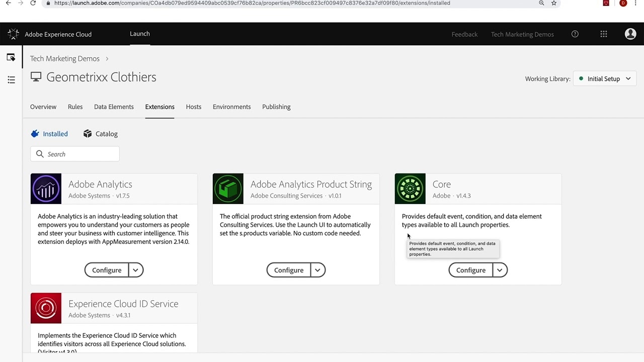This screenshot has width=644, height=362.
Task: Configure the Adobe Analytics extension
Action: (107, 270)
